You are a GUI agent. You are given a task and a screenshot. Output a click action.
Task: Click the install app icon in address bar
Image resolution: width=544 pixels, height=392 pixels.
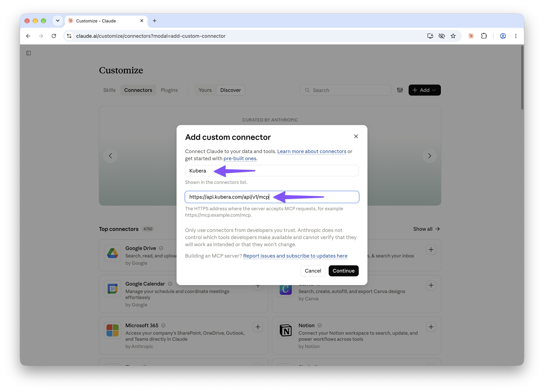[430, 36]
